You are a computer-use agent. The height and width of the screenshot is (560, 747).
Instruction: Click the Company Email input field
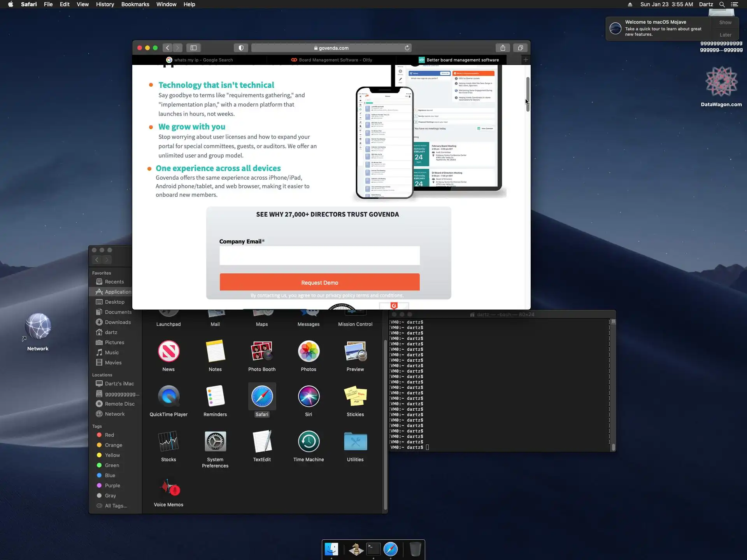tap(319, 255)
